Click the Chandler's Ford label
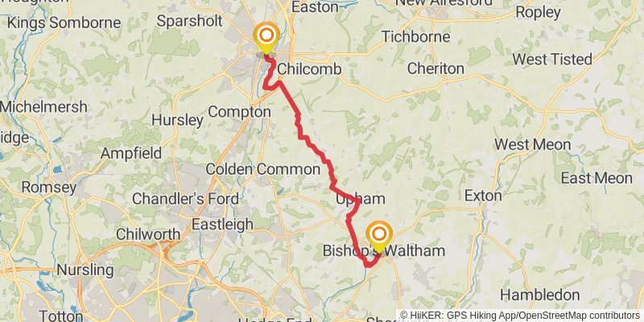This screenshot has height=322, width=644. coord(185,199)
